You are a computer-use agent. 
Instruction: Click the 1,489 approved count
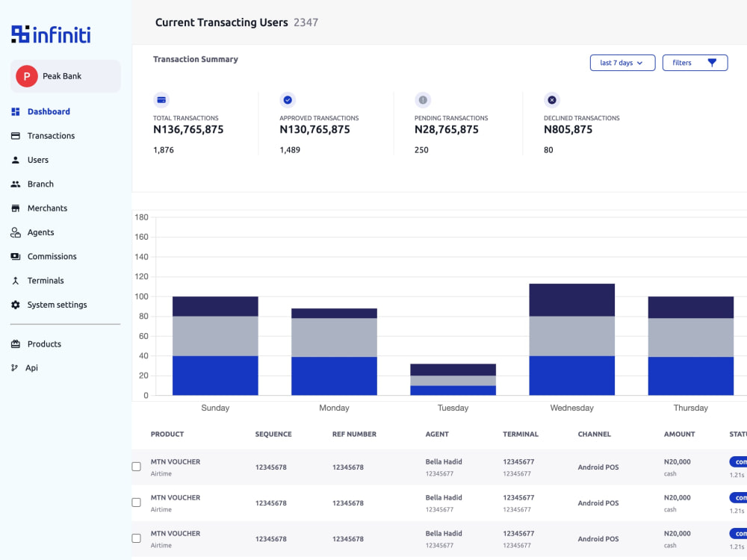coord(290,150)
